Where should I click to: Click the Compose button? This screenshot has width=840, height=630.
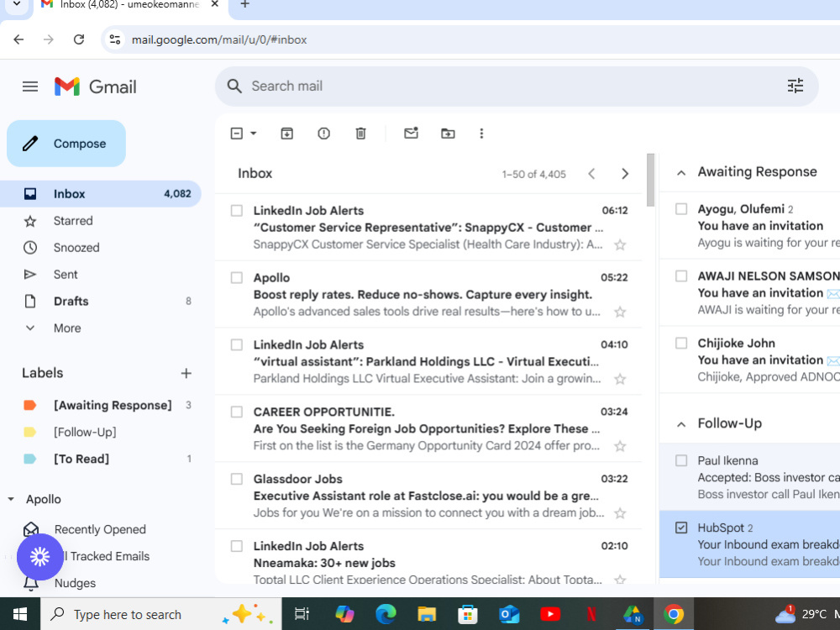click(x=66, y=144)
